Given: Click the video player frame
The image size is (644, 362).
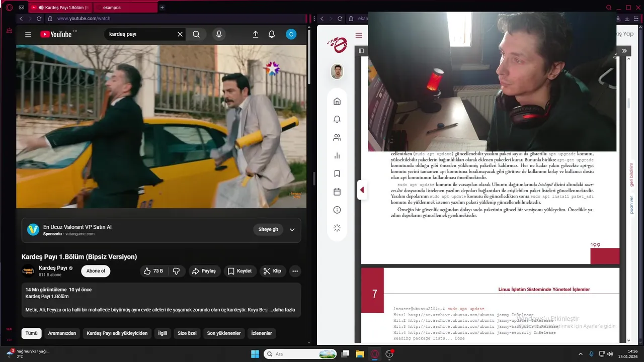Looking at the screenshot, I should pyautogui.click(x=161, y=126).
